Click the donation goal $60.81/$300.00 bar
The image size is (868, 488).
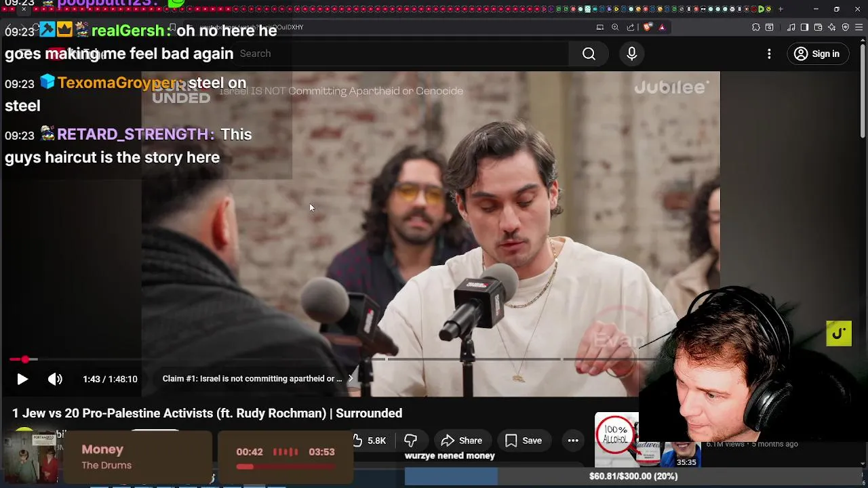pyautogui.click(x=633, y=476)
